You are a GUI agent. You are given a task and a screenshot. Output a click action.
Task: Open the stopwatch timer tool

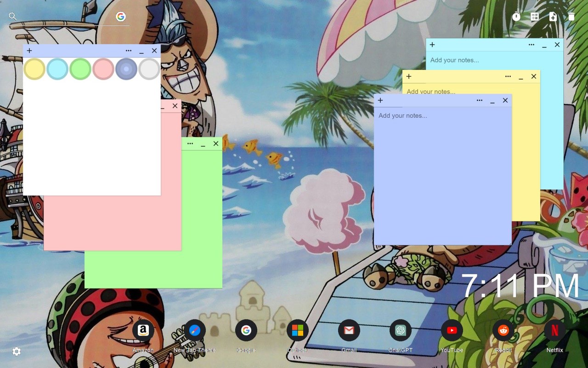(516, 17)
